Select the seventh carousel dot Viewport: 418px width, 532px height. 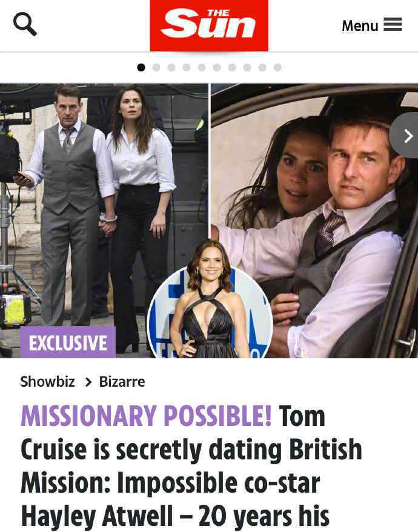click(232, 68)
